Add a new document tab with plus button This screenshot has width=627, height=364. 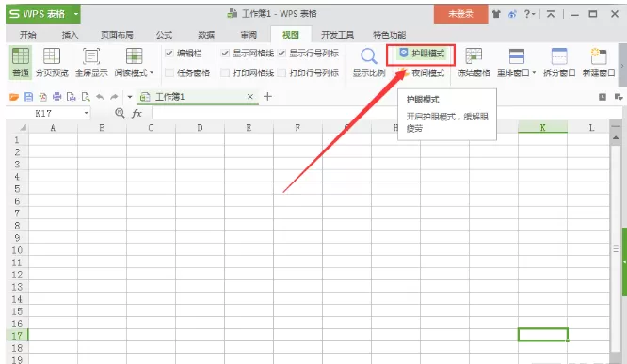click(x=268, y=96)
